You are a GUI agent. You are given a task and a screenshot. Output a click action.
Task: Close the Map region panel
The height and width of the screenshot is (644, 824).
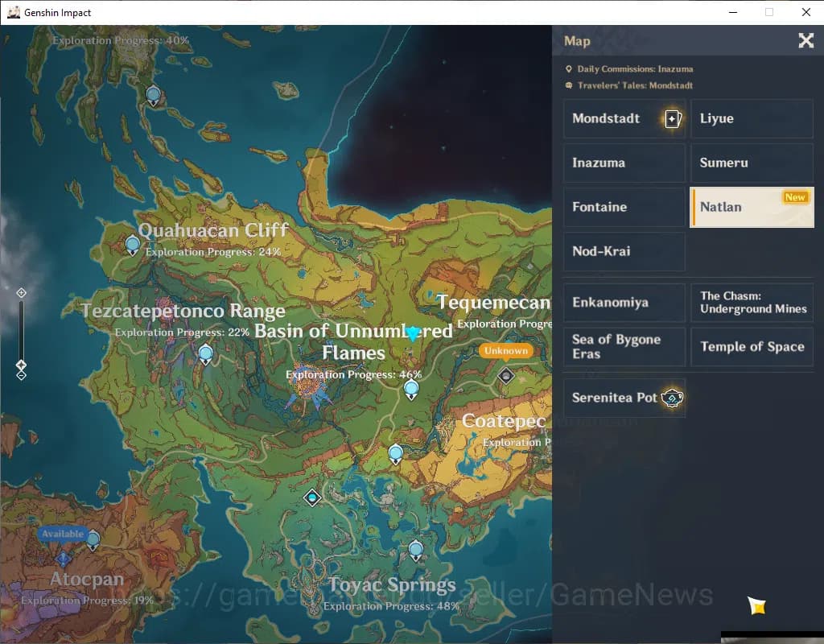[x=805, y=41]
